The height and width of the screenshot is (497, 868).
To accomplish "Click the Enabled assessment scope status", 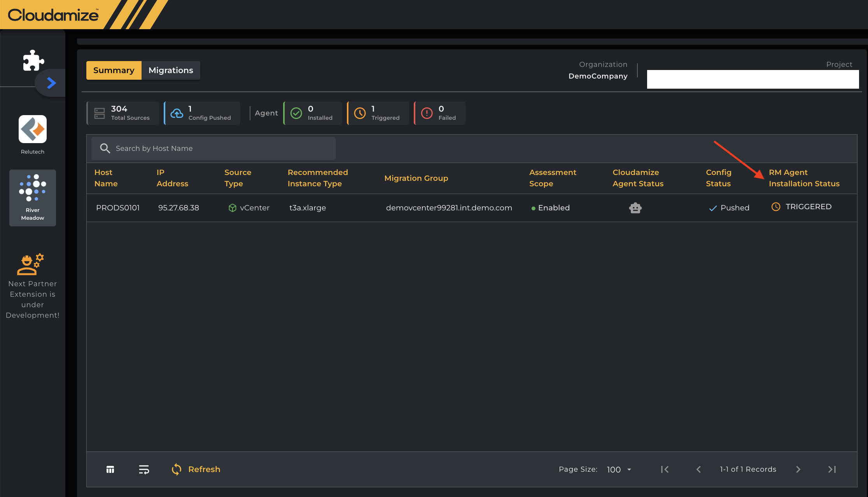I will pos(550,208).
